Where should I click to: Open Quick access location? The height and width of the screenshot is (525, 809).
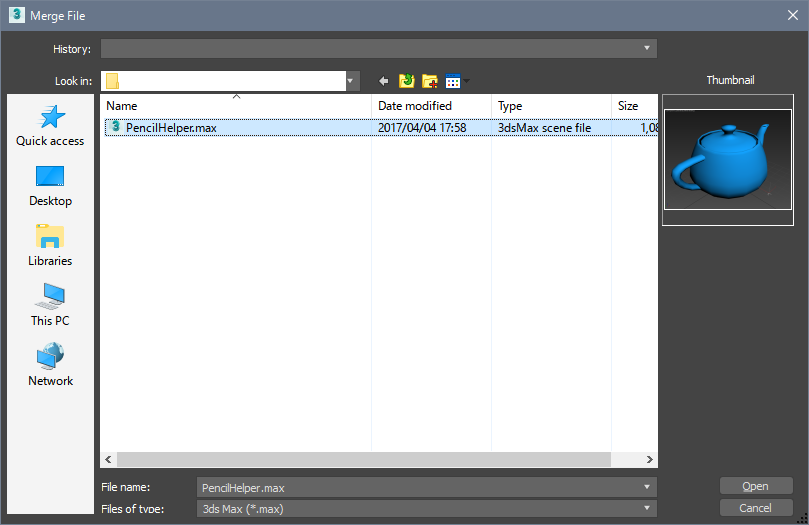[x=50, y=126]
